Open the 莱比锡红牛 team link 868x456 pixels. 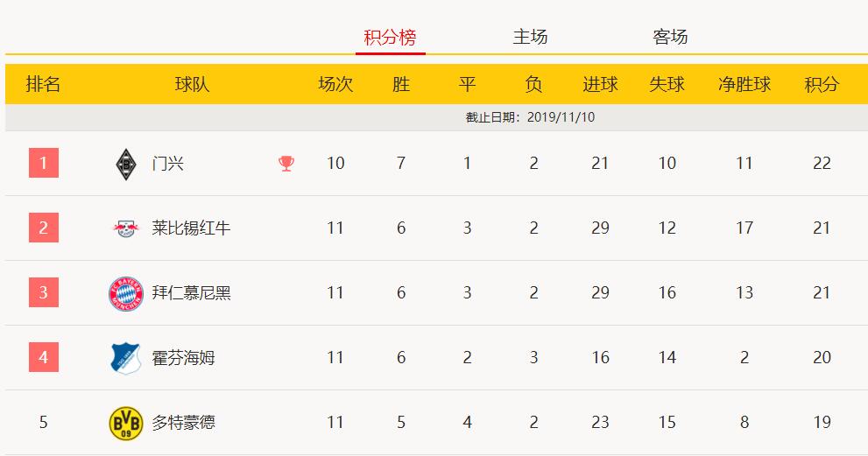191,228
